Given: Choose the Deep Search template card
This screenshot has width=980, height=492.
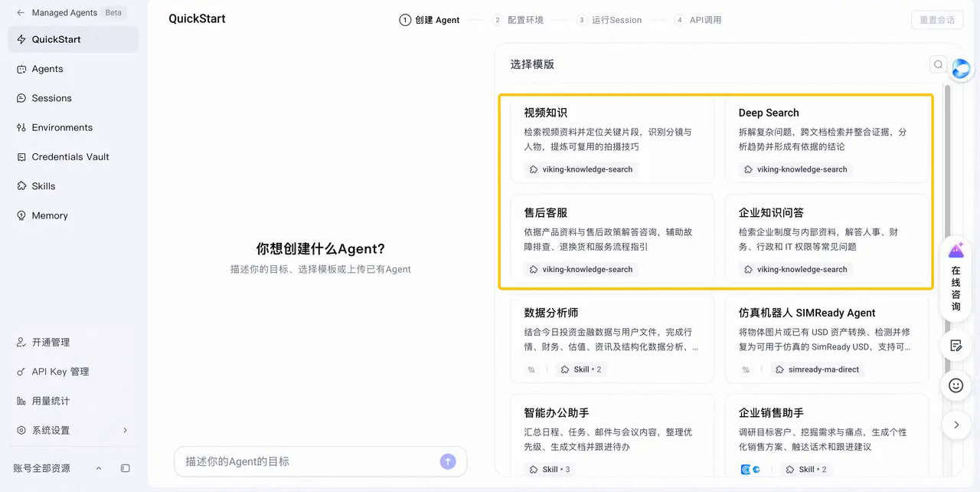Looking at the screenshot, I should coord(827,139).
